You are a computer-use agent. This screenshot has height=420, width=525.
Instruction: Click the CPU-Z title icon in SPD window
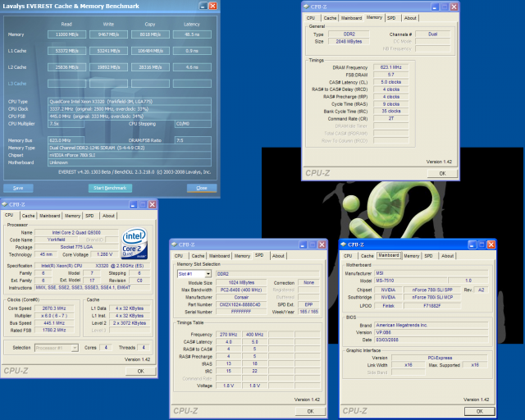pyautogui.click(x=174, y=244)
